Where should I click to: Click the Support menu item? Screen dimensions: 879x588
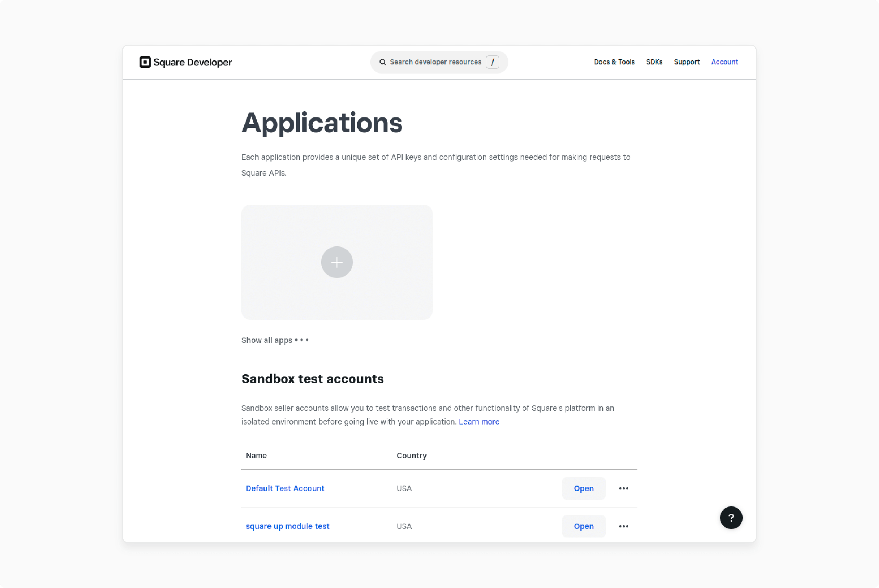tap(687, 62)
